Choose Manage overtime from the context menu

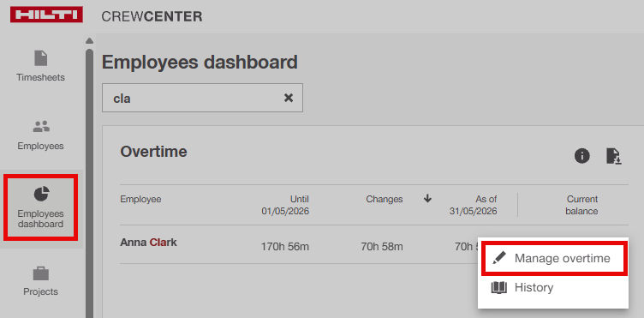(554, 258)
